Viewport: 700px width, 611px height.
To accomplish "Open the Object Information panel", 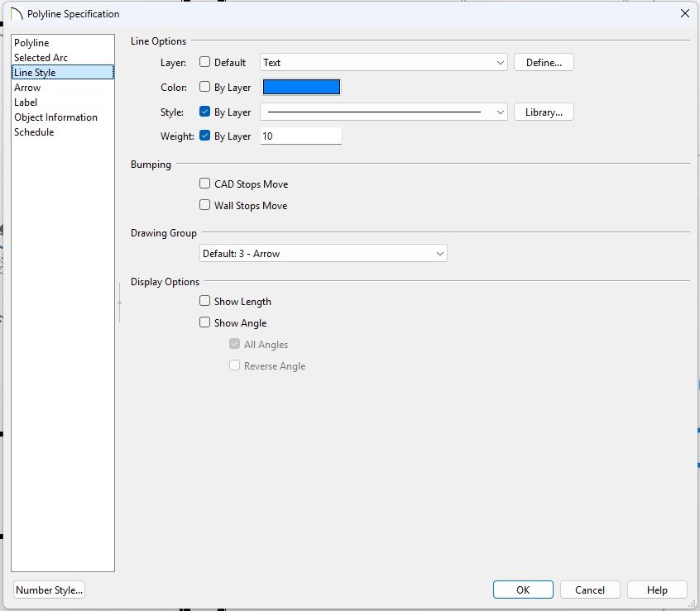I will [55, 117].
